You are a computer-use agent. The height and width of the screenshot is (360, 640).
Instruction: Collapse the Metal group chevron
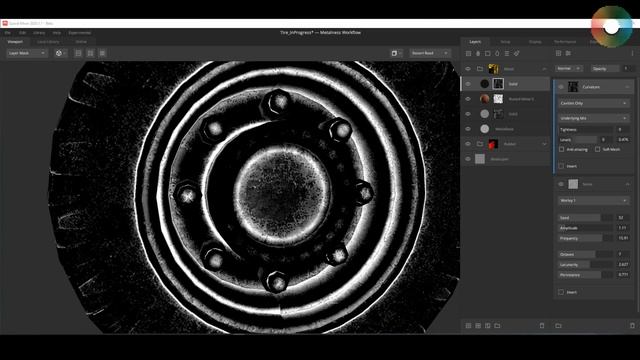[x=544, y=69]
